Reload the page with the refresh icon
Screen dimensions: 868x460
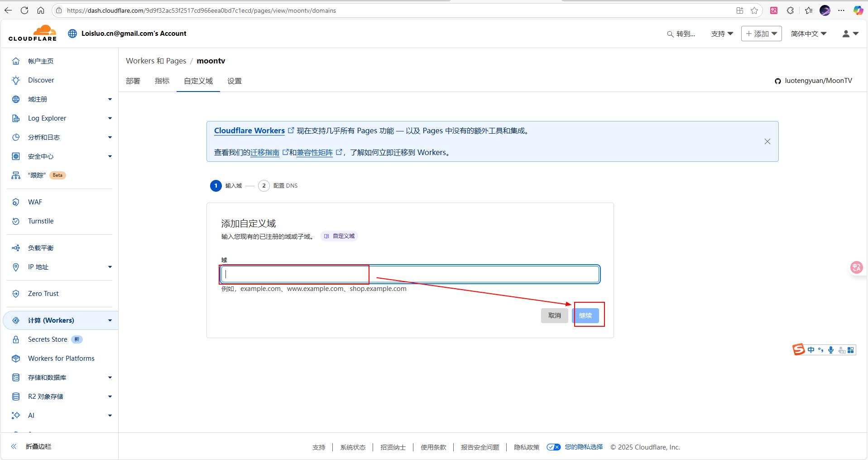point(24,10)
